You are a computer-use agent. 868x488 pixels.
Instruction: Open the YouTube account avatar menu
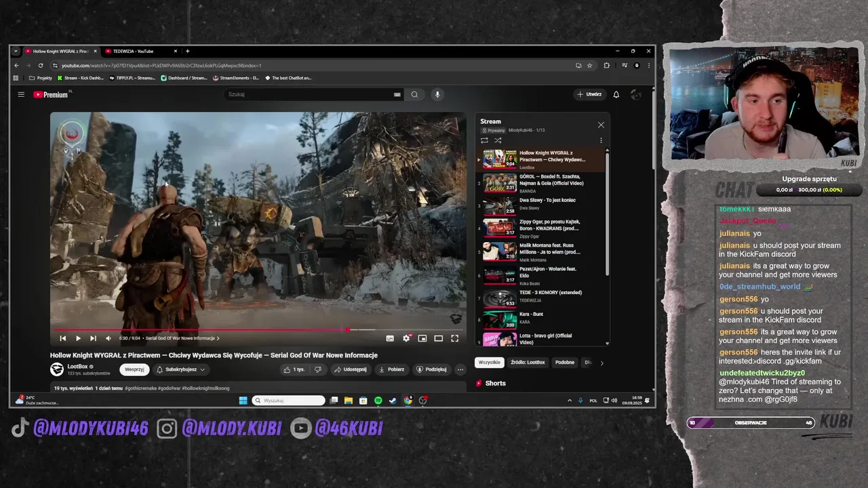pyautogui.click(x=635, y=94)
